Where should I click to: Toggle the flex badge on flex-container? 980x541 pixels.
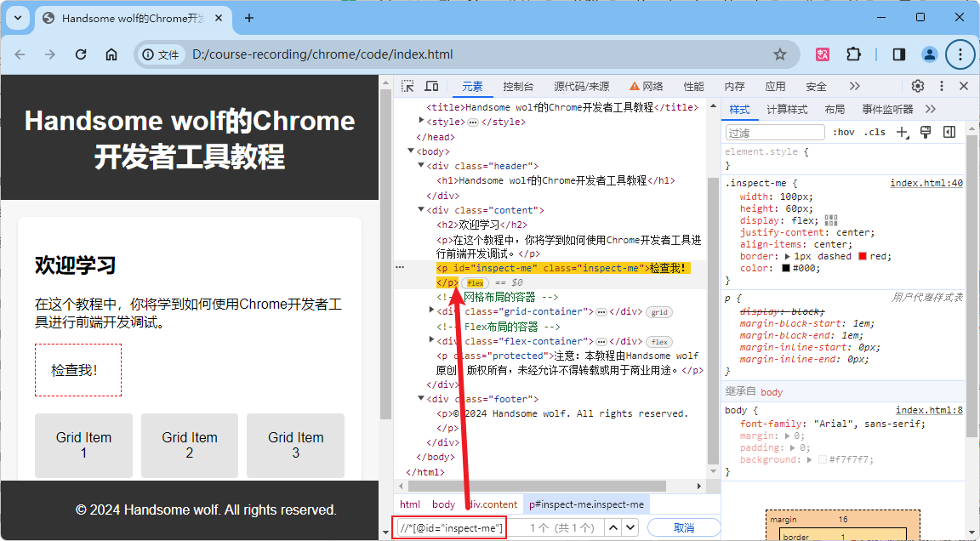[659, 342]
